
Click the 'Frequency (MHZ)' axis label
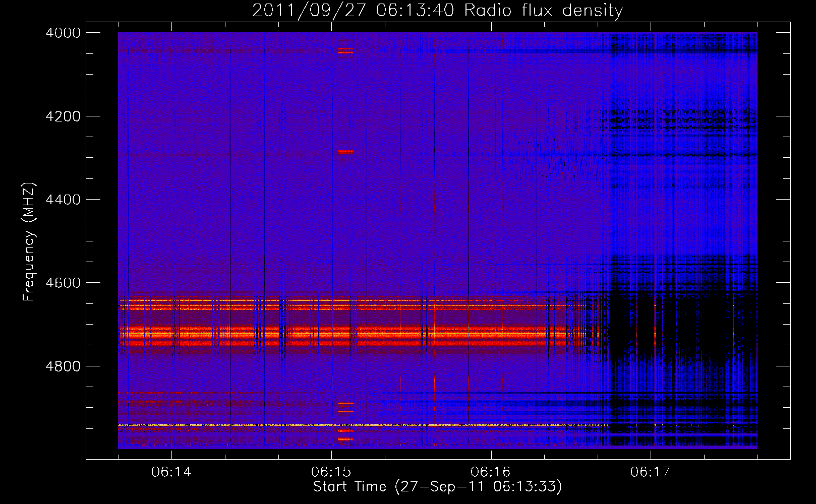coord(29,242)
